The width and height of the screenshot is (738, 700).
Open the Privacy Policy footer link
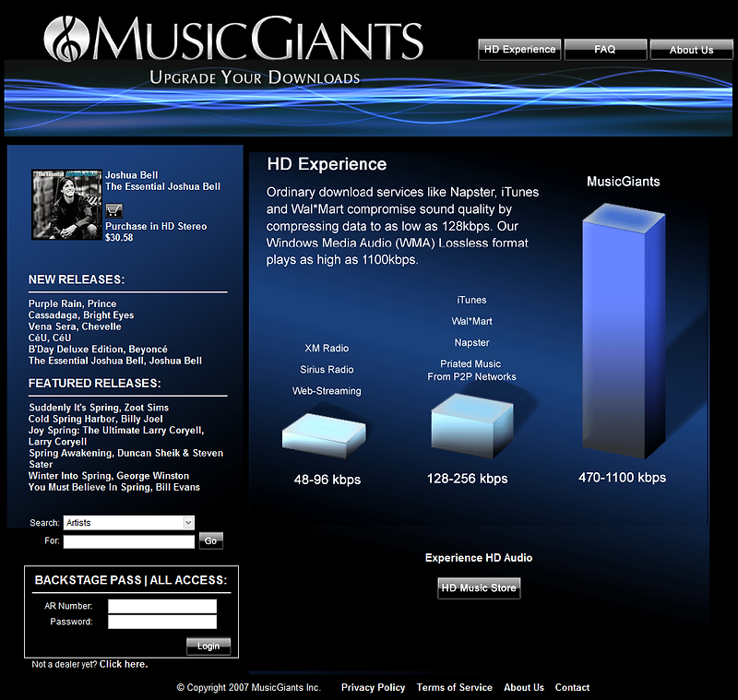(374, 687)
